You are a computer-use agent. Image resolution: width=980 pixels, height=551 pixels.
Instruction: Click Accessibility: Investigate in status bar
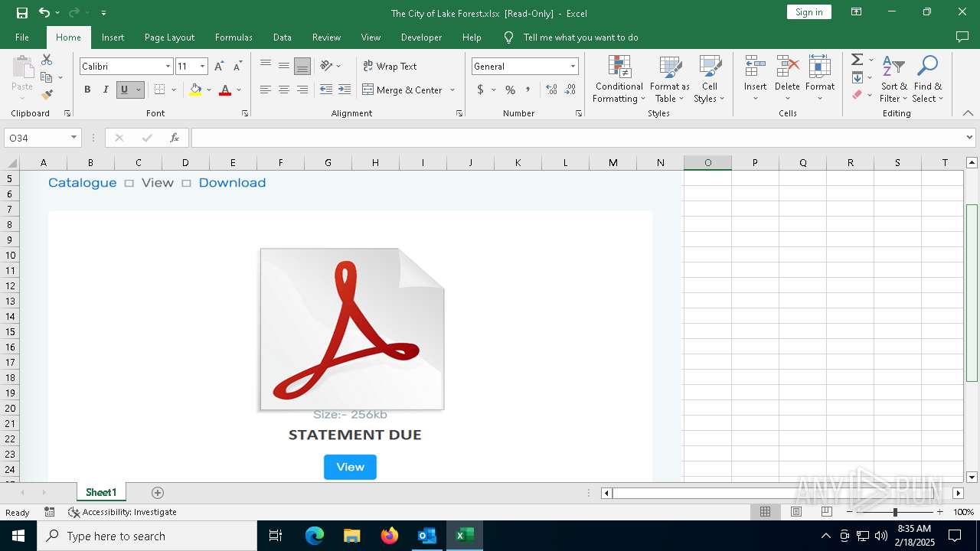(x=122, y=512)
